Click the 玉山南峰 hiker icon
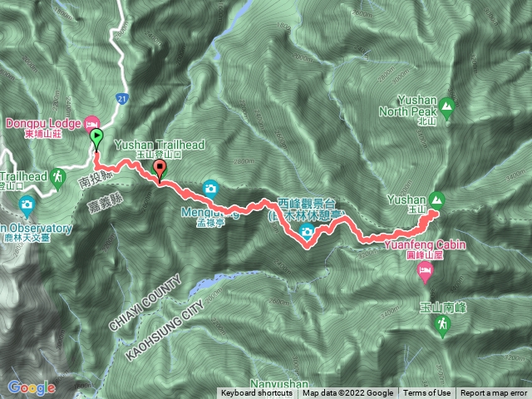The height and width of the screenshot is (399, 532). coord(442,325)
